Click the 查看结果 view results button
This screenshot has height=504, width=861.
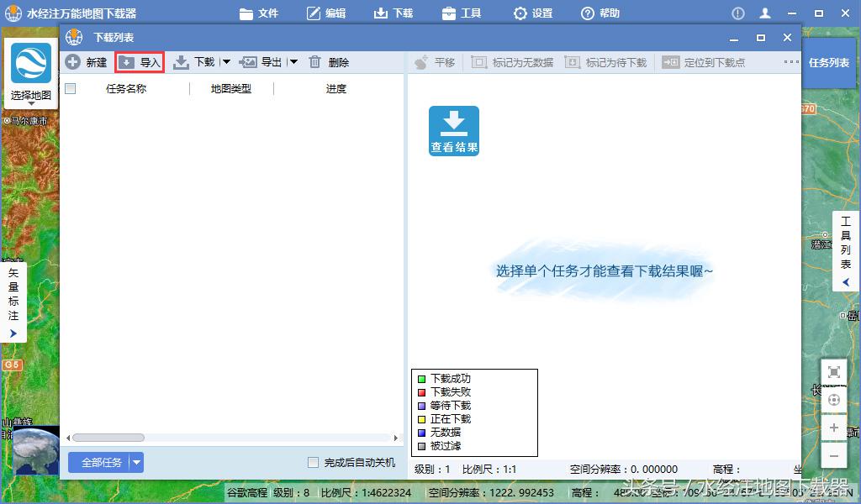click(x=453, y=130)
